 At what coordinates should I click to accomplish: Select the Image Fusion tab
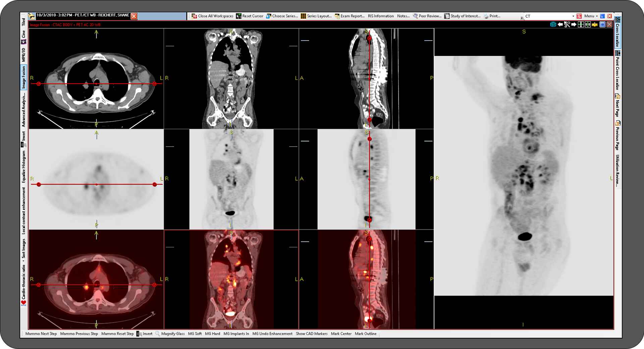coord(23,76)
